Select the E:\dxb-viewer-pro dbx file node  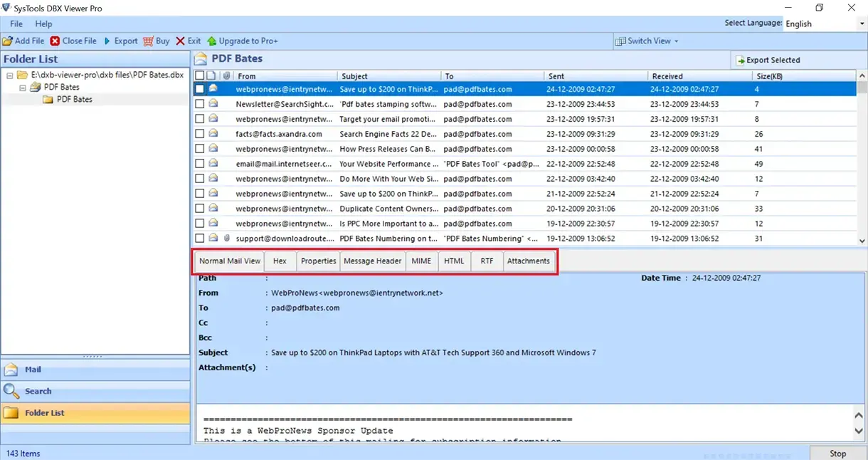pyautogui.click(x=100, y=75)
